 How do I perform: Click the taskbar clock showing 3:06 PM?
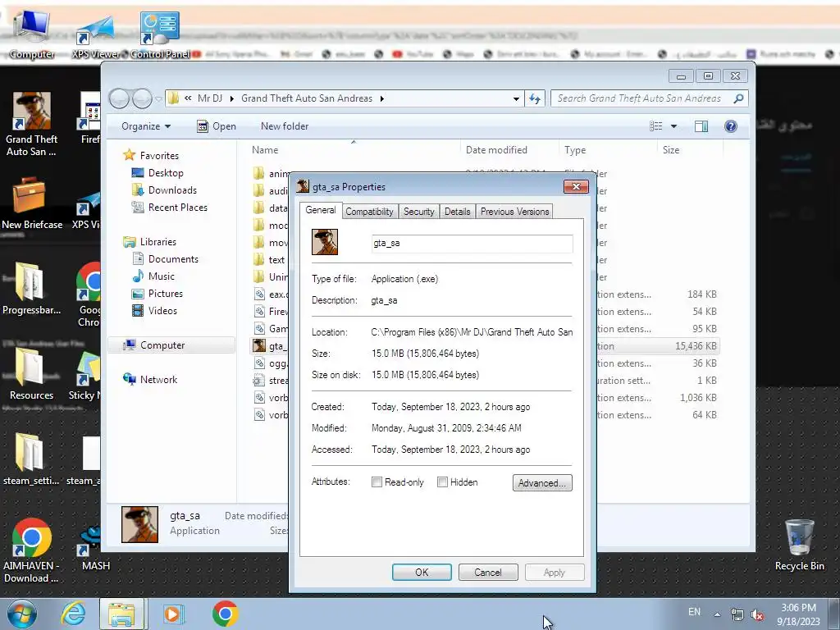pyautogui.click(x=798, y=614)
